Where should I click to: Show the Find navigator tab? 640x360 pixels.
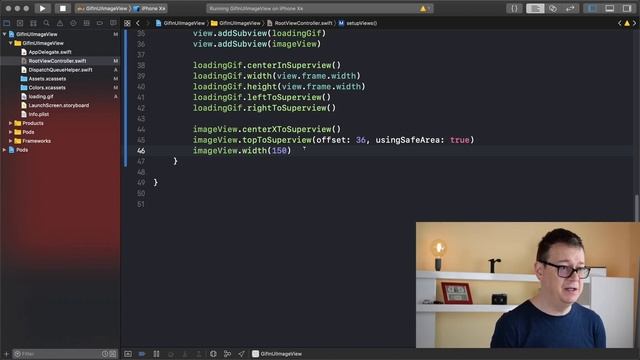pyautogui.click(x=47, y=23)
